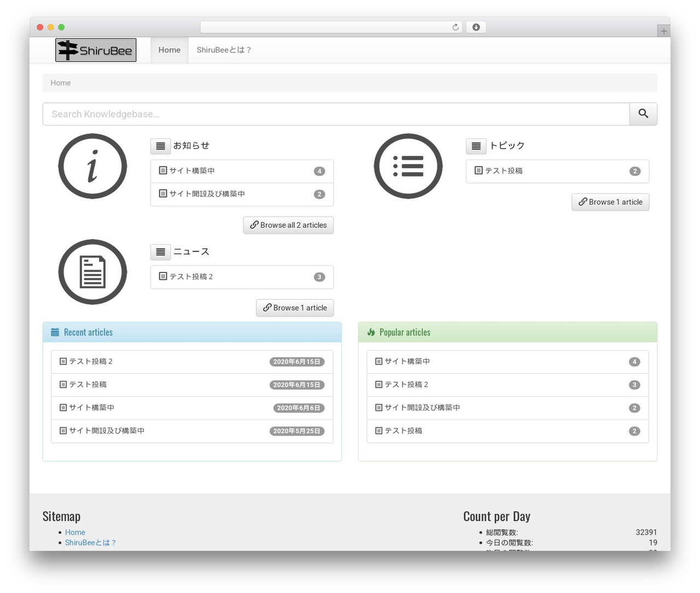Image resolution: width=700 pixels, height=593 pixels.
Task: Focus the Search Knowledgebase field
Action: [336, 114]
